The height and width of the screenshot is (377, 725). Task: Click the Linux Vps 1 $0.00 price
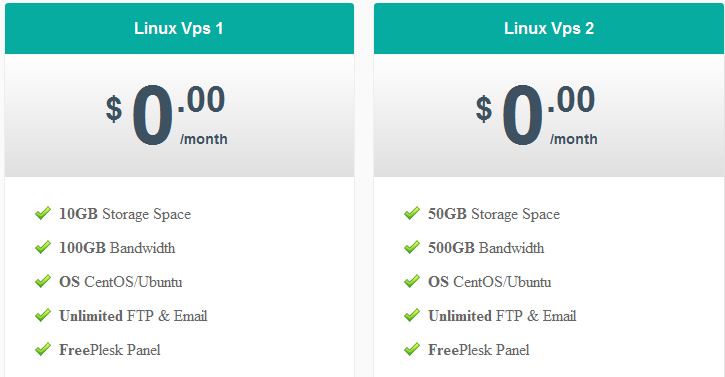pyautogui.click(x=166, y=115)
